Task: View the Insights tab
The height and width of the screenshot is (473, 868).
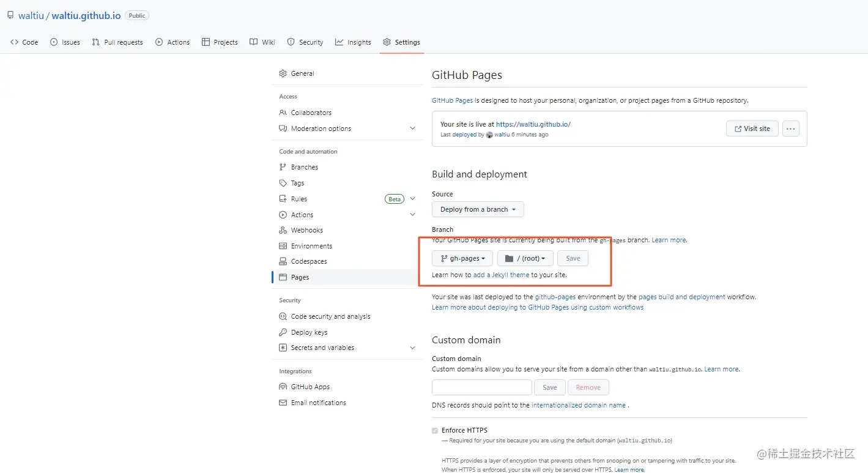Action: click(353, 42)
